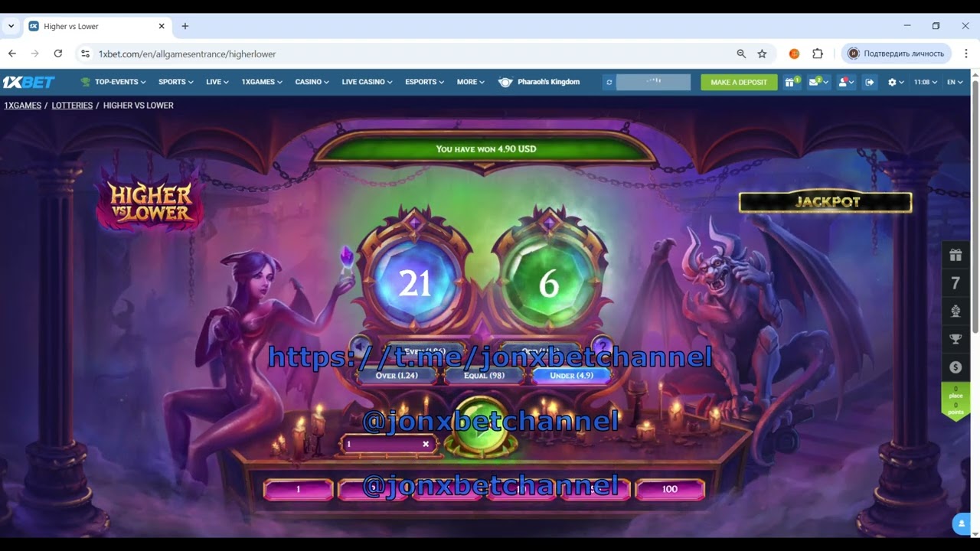Clear bet amount with the X icon
Viewport: 980px width, 551px height.
coord(426,444)
